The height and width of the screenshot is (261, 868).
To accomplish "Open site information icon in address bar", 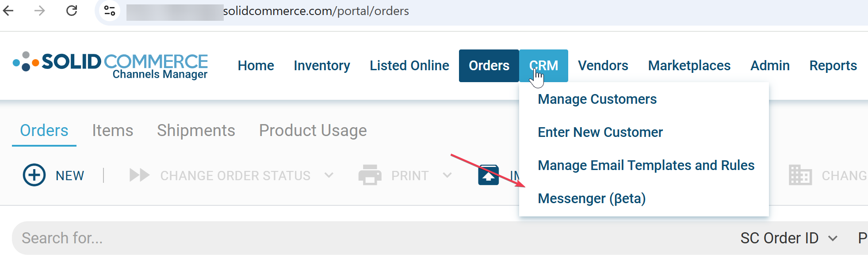I will point(110,11).
